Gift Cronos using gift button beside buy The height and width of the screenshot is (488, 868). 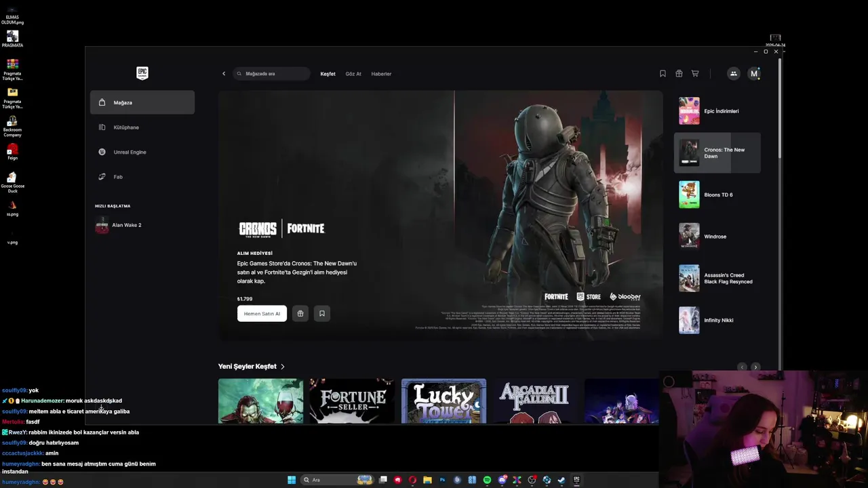click(x=300, y=314)
